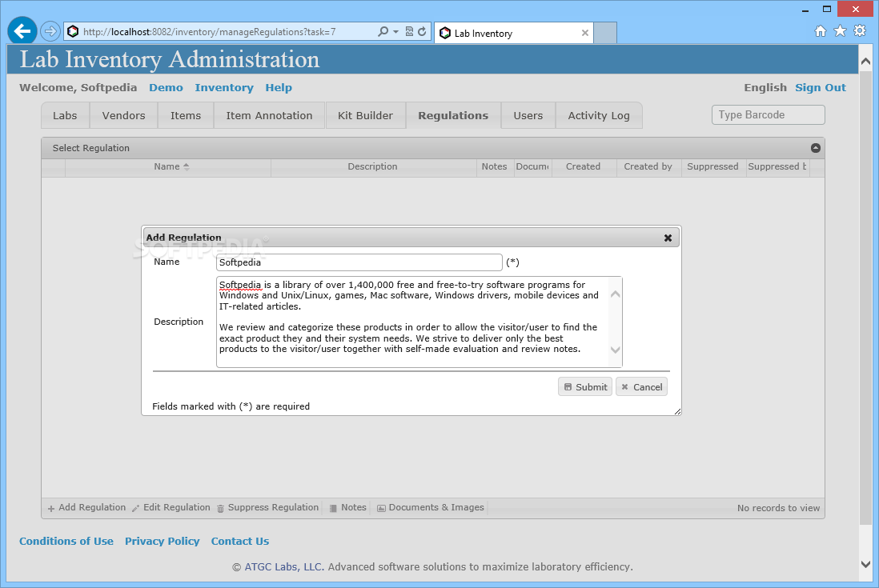
Task: Switch to the Labs tab
Action: (65, 115)
